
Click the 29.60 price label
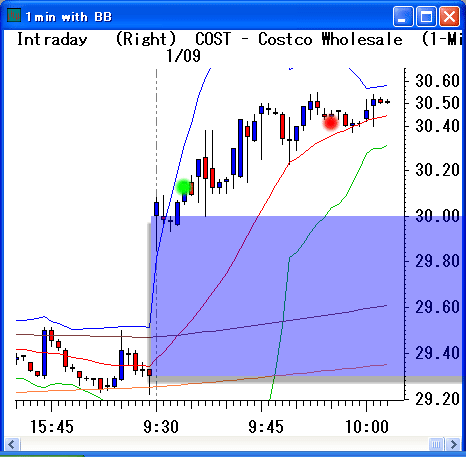coord(437,307)
